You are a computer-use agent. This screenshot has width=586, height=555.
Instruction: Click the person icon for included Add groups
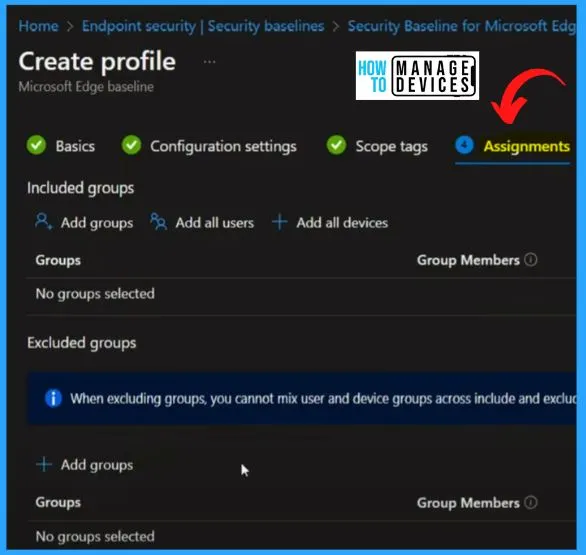click(43, 221)
